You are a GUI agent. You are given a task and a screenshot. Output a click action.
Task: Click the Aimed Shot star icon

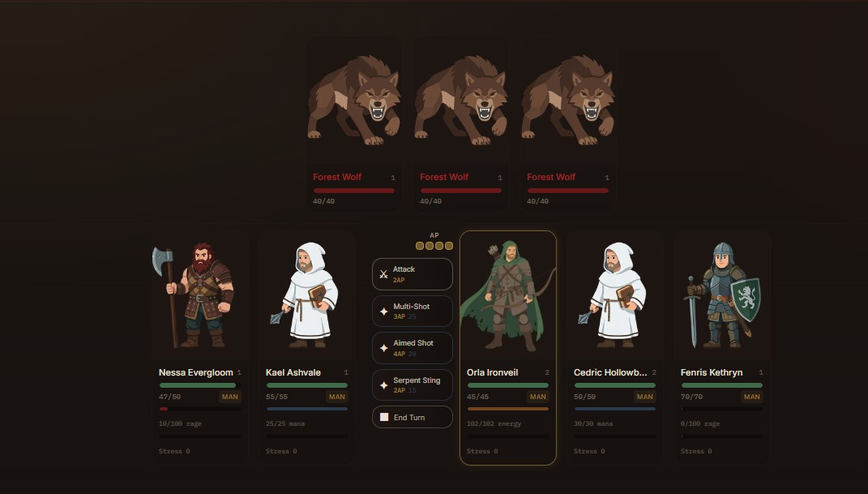click(x=383, y=348)
